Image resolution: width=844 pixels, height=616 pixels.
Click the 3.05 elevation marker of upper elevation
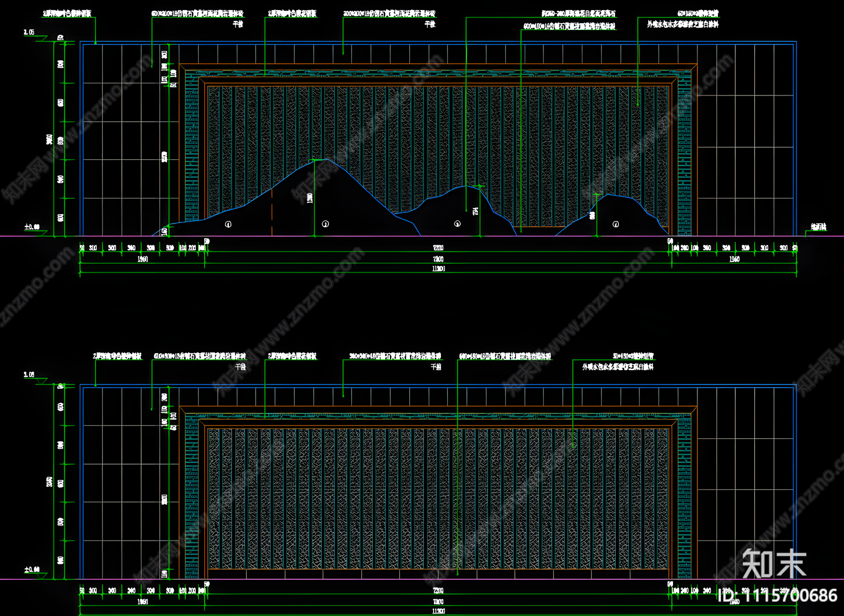click(29, 32)
